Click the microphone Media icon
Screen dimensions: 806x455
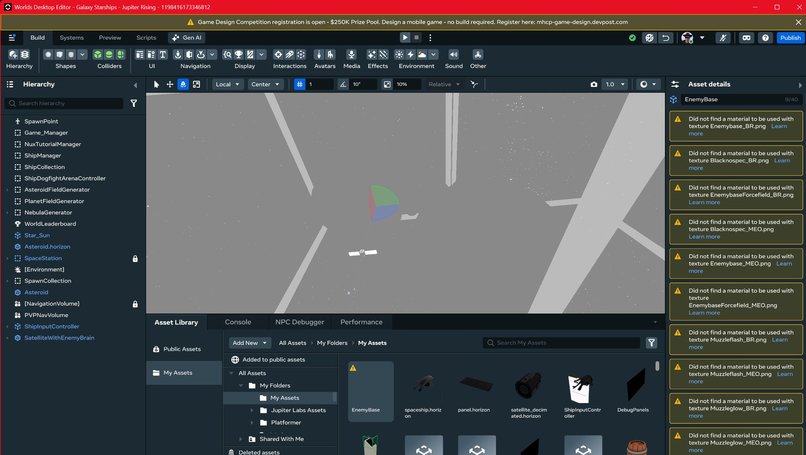click(x=352, y=54)
